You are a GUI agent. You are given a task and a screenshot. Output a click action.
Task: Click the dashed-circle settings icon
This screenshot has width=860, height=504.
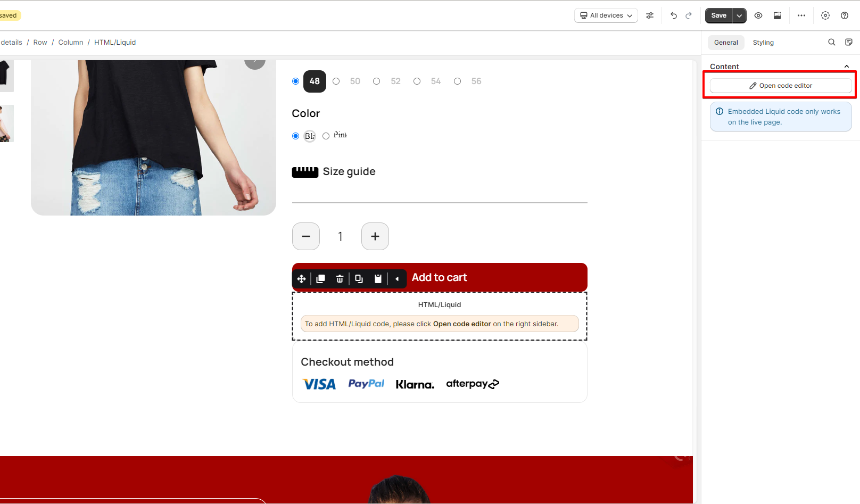pos(825,15)
